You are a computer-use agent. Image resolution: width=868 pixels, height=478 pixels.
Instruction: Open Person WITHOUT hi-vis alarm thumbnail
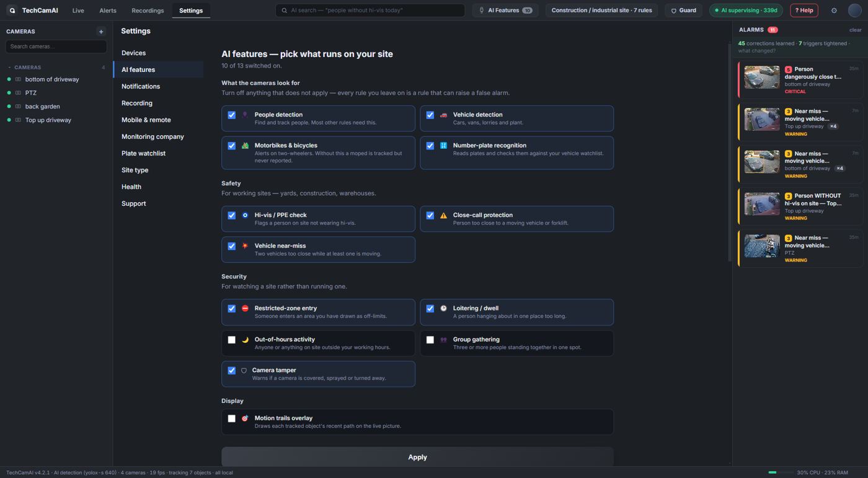click(762, 204)
